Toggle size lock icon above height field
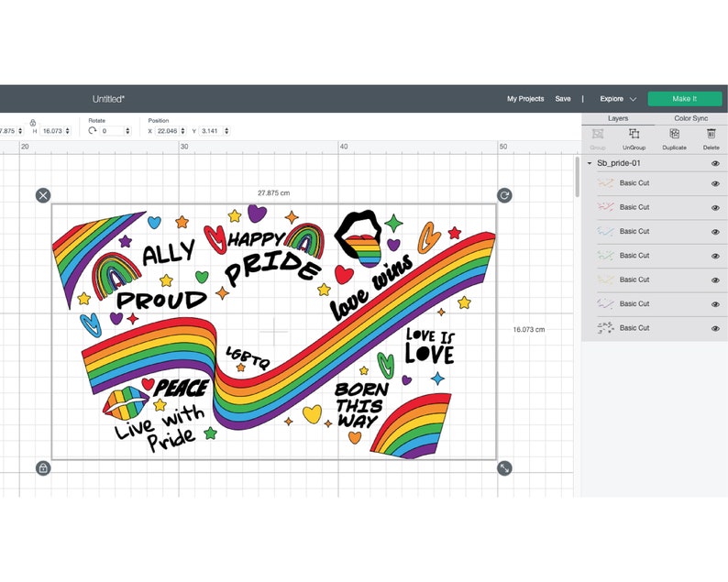This screenshot has width=728, height=582. (x=32, y=123)
